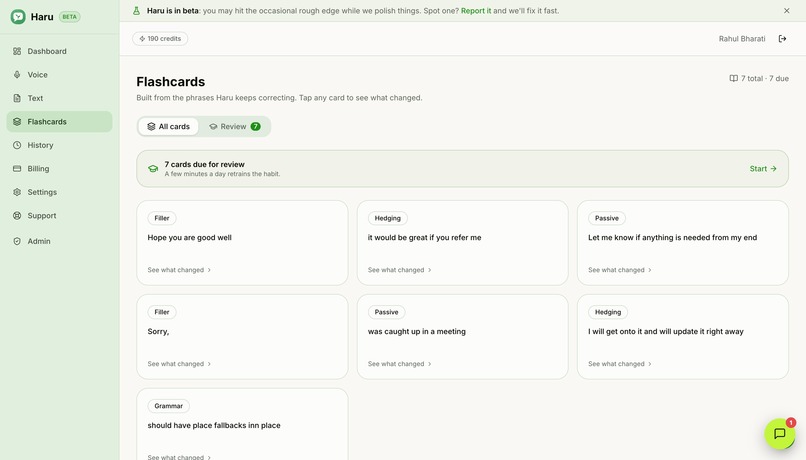Click the logout icon

782,39
